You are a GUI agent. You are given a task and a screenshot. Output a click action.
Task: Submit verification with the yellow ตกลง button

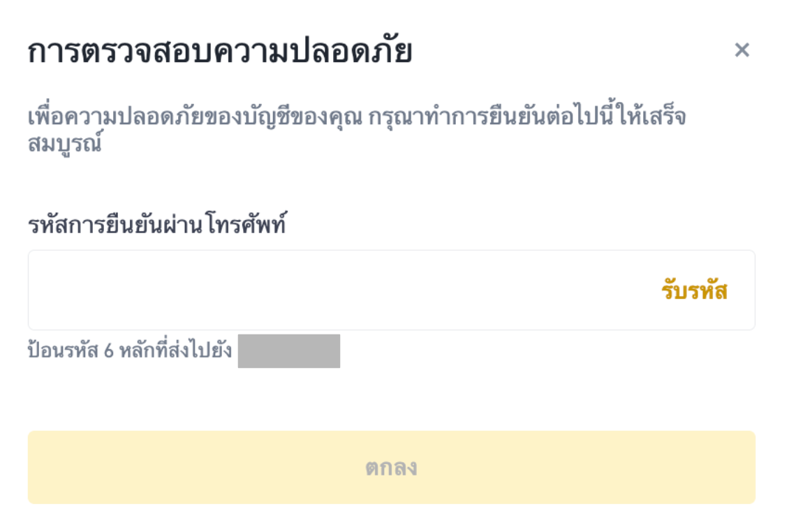[x=391, y=467]
